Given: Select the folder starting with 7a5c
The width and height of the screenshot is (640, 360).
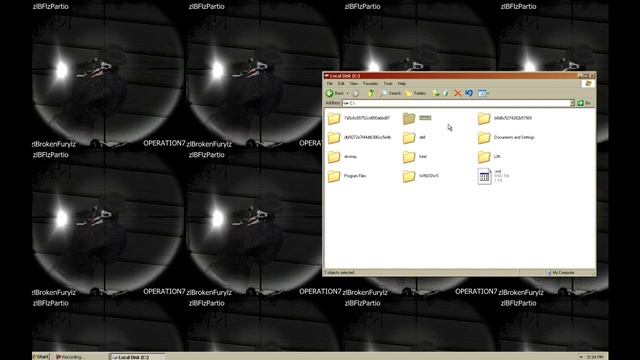Looking at the screenshot, I should (x=359, y=118).
